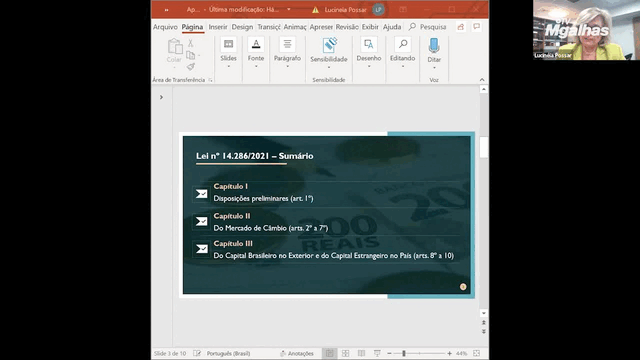This screenshot has width=640, height=360.
Task: Open the Apresentação tab
Action: (x=321, y=27)
